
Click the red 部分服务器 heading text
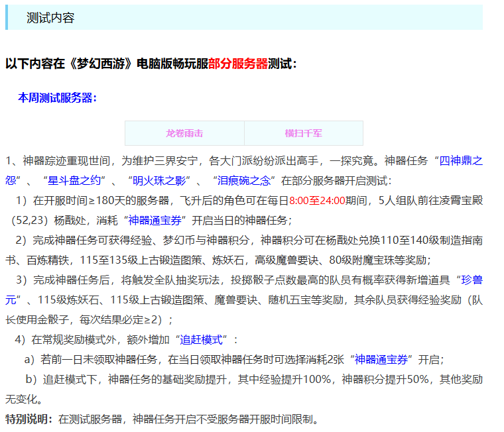(237, 64)
